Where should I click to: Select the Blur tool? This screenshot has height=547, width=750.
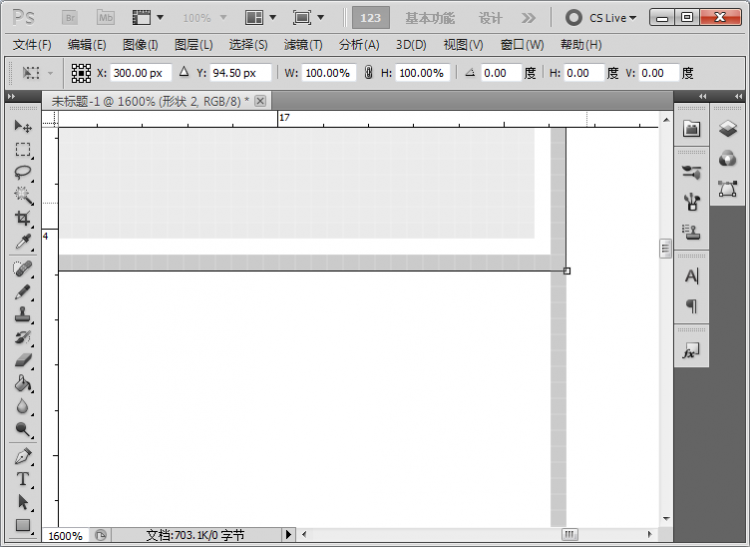22,406
